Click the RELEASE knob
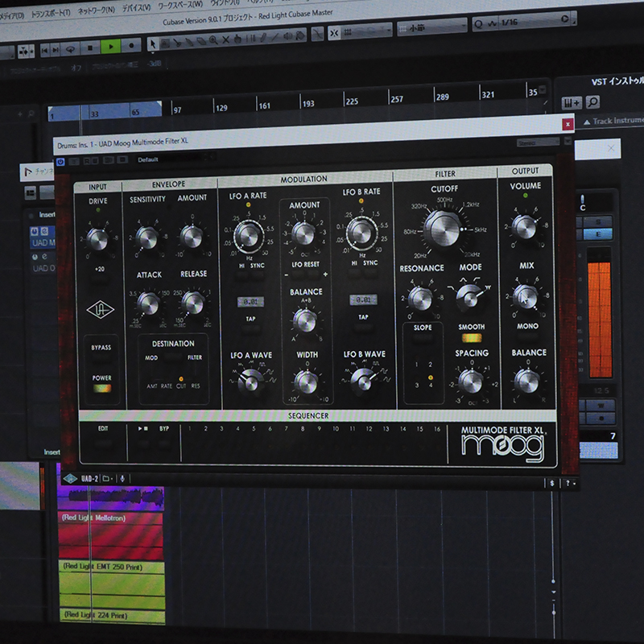The height and width of the screenshot is (644, 644). pyautogui.click(x=192, y=303)
